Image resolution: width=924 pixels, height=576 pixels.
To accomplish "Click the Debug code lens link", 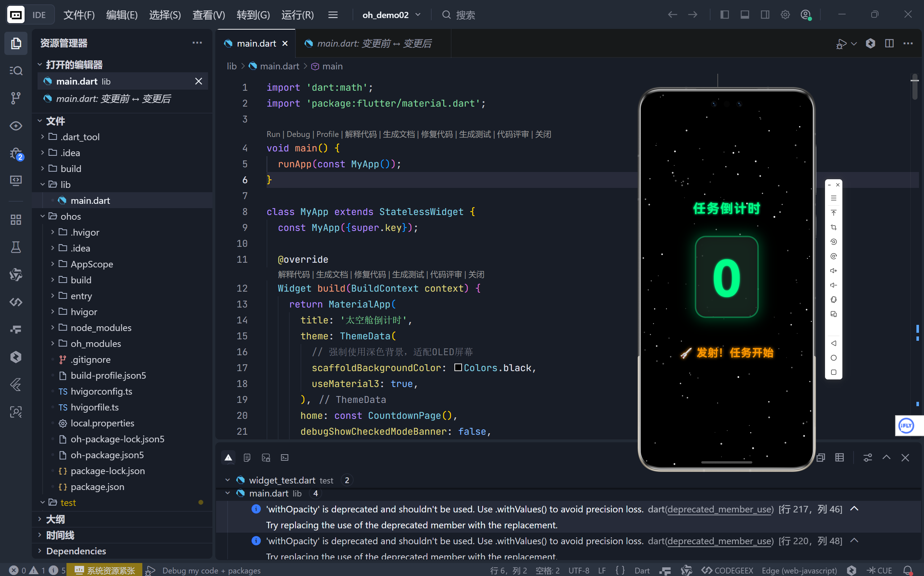I will [298, 134].
